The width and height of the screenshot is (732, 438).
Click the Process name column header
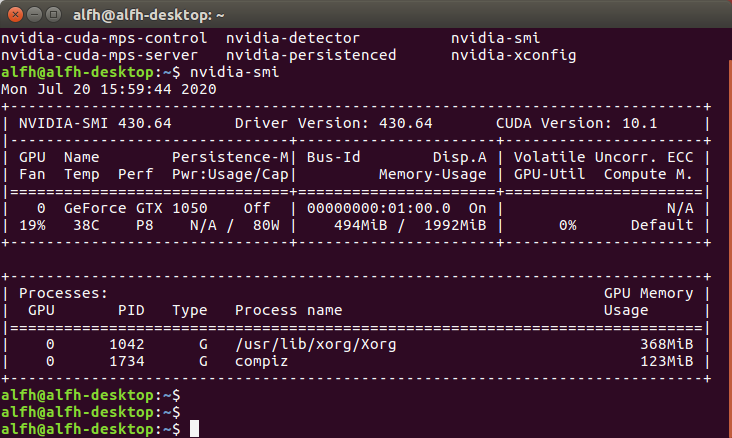pos(289,310)
